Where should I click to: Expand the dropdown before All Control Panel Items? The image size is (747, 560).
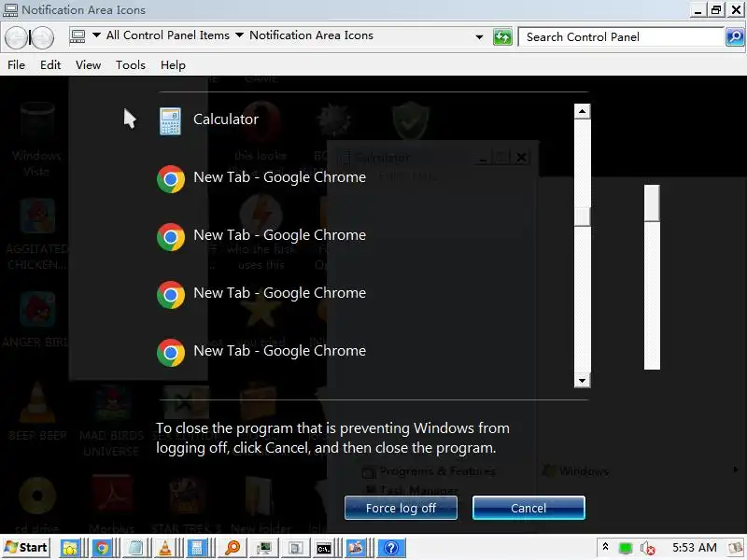click(96, 35)
